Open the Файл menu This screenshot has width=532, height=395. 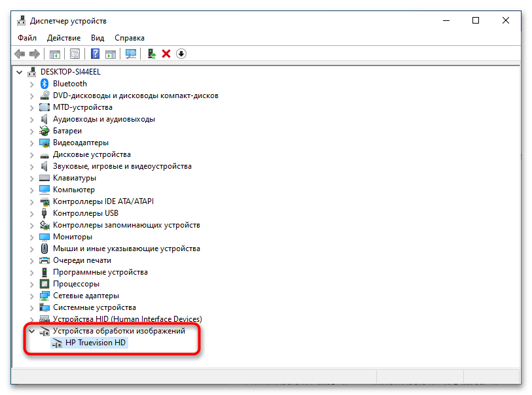(x=27, y=38)
